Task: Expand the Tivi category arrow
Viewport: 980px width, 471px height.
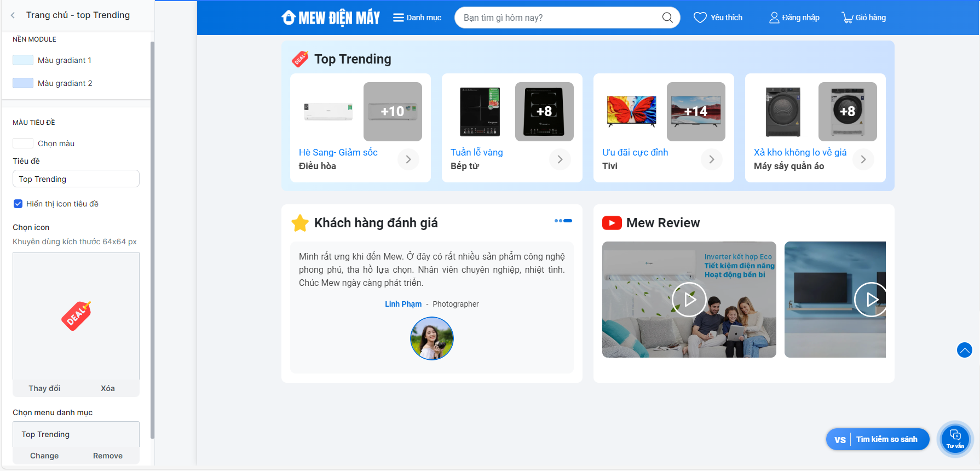Action: click(x=711, y=159)
